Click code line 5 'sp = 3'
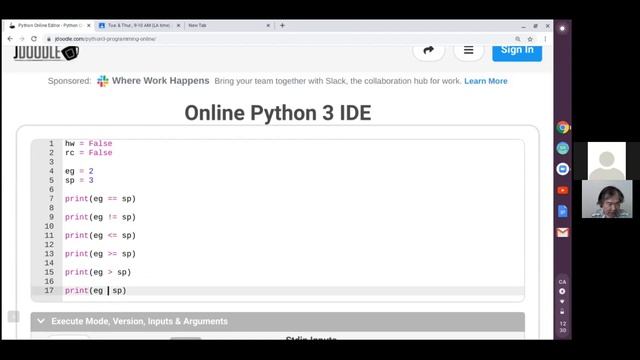The width and height of the screenshot is (640, 360). coord(79,180)
